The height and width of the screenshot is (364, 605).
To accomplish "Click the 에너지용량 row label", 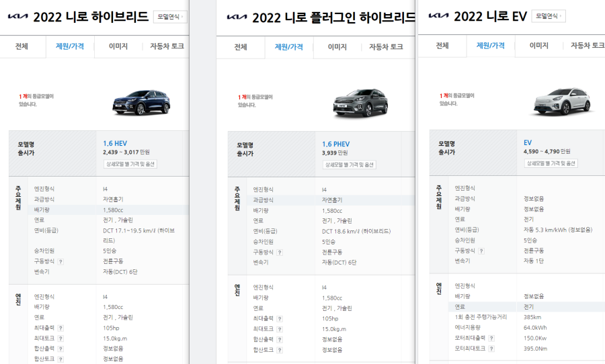I will click(x=467, y=327).
